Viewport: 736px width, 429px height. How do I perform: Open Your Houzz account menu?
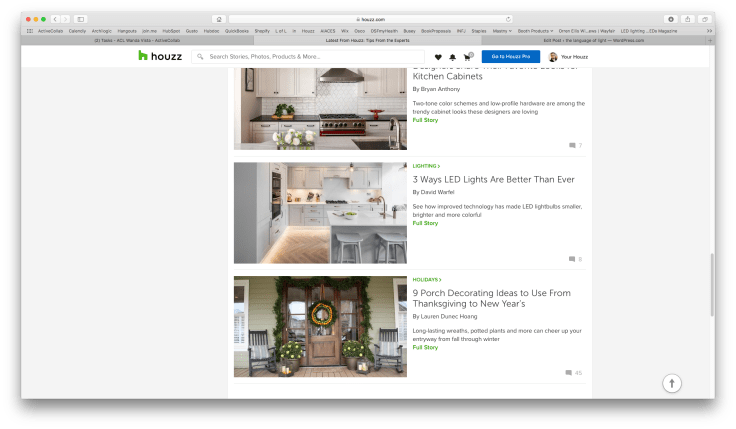pyautogui.click(x=574, y=57)
